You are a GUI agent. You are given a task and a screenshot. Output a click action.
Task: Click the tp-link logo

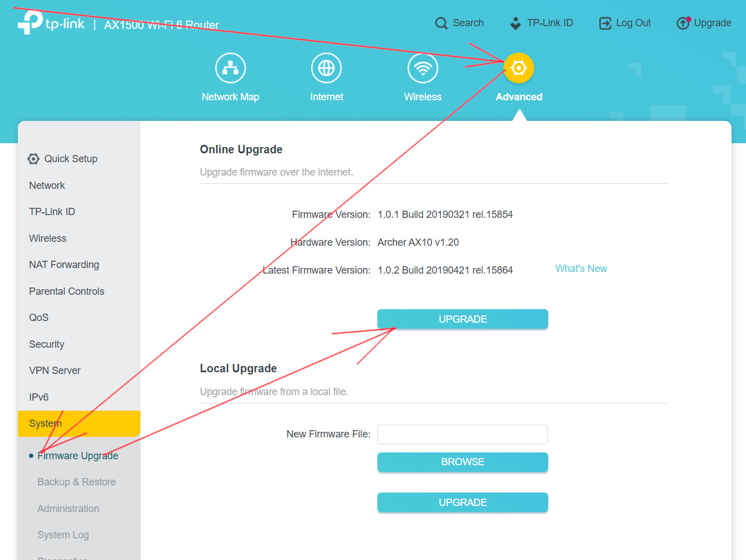click(x=51, y=23)
